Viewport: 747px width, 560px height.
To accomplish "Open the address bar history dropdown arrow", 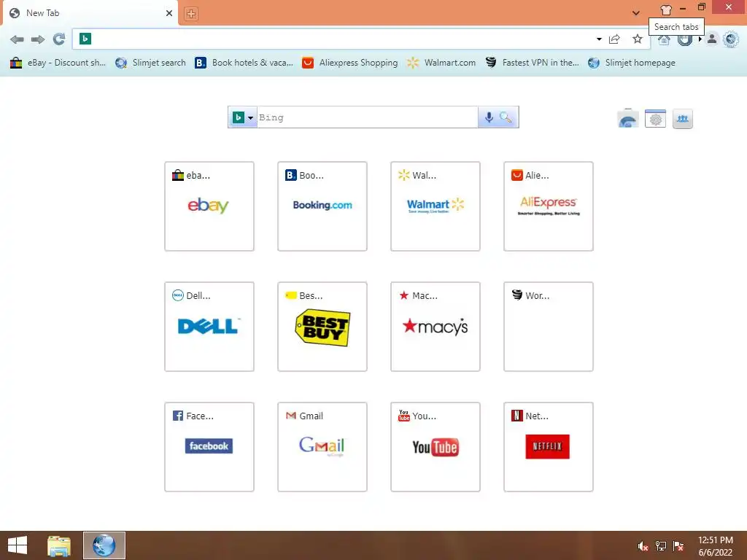I will (599, 39).
